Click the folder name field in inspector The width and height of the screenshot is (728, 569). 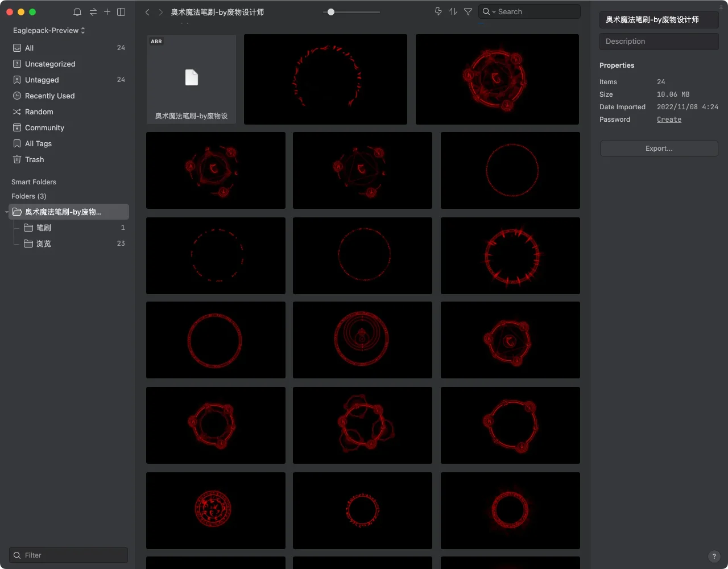tap(659, 19)
